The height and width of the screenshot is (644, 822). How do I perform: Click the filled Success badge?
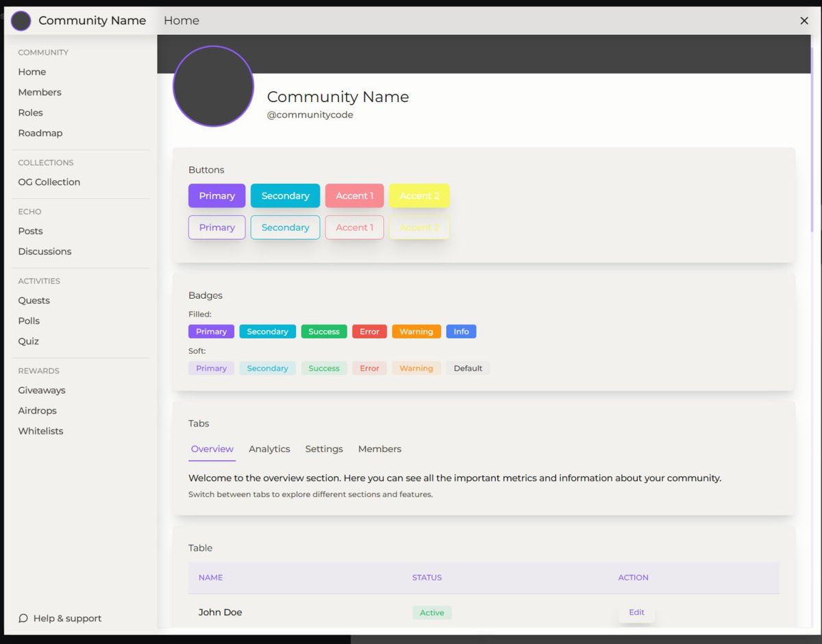tap(324, 332)
